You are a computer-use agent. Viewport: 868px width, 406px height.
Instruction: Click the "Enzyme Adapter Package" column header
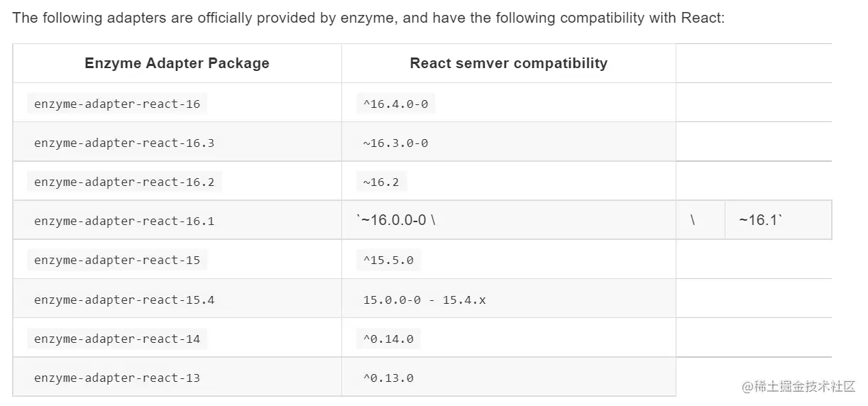[x=177, y=63]
